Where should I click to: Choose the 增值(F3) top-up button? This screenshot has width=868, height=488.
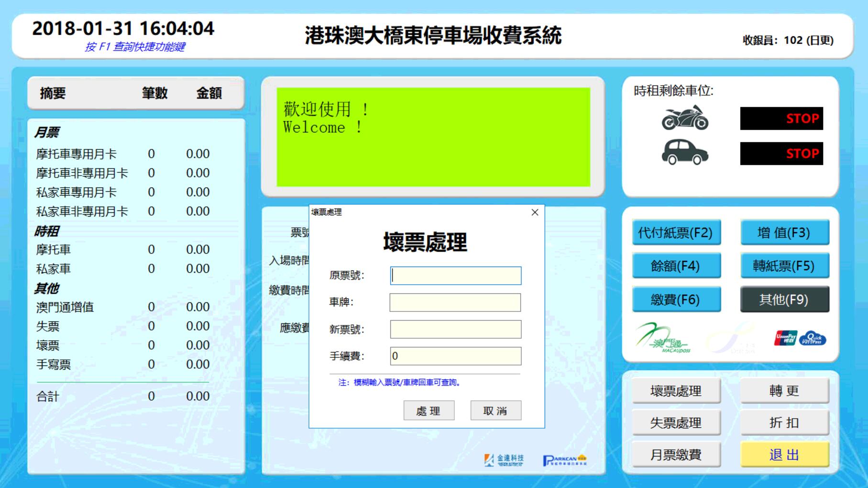click(784, 233)
